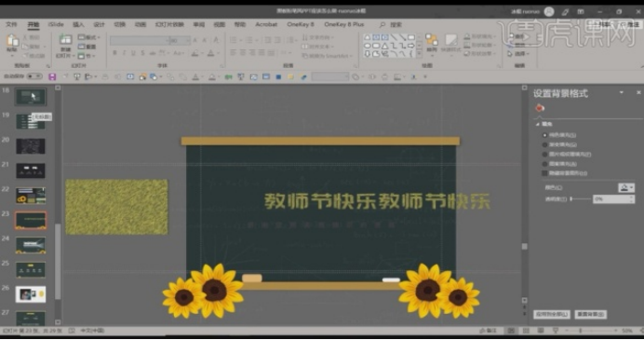Expand the shapes gallery More arrow

click(419, 53)
